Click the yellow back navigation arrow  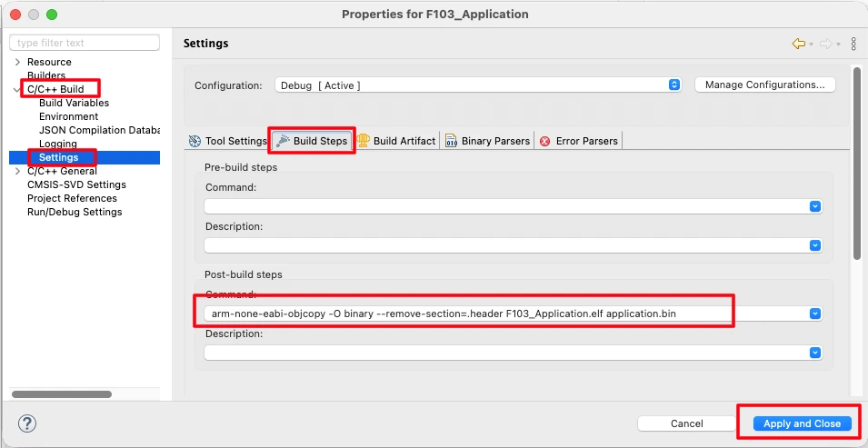(798, 44)
